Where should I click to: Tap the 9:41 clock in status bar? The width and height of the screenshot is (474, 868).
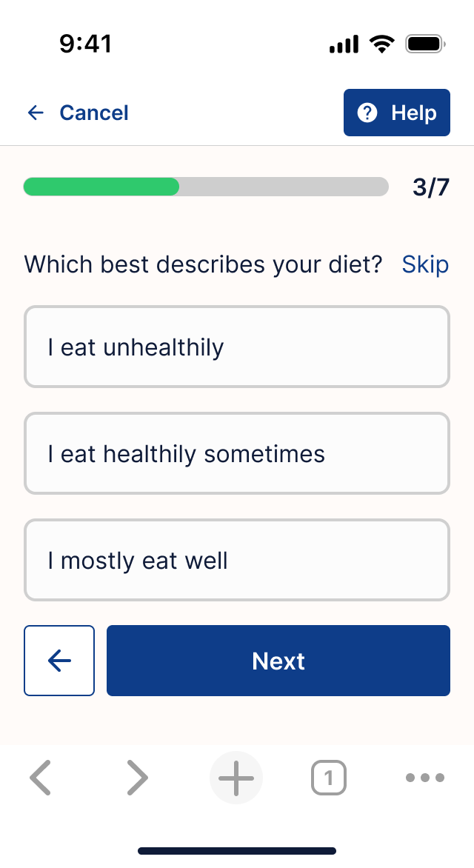[x=86, y=44]
